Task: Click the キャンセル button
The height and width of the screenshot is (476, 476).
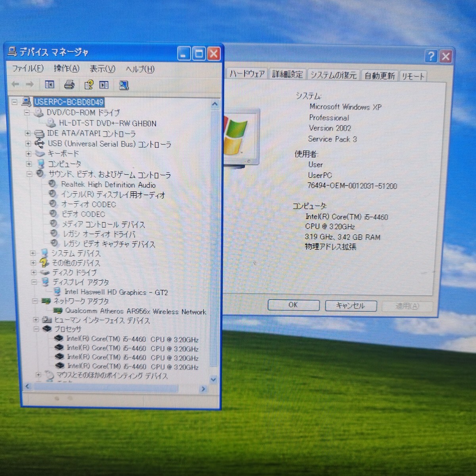Action: pos(350,305)
